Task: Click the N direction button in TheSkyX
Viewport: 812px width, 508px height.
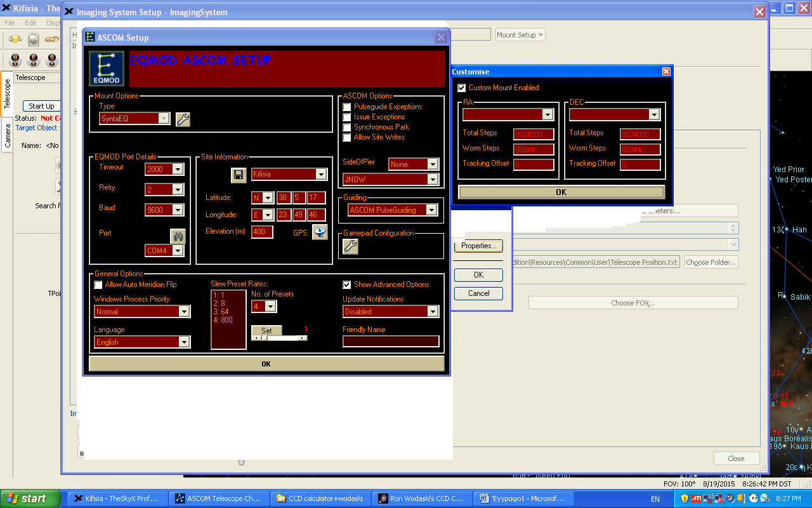Action: tap(15, 60)
